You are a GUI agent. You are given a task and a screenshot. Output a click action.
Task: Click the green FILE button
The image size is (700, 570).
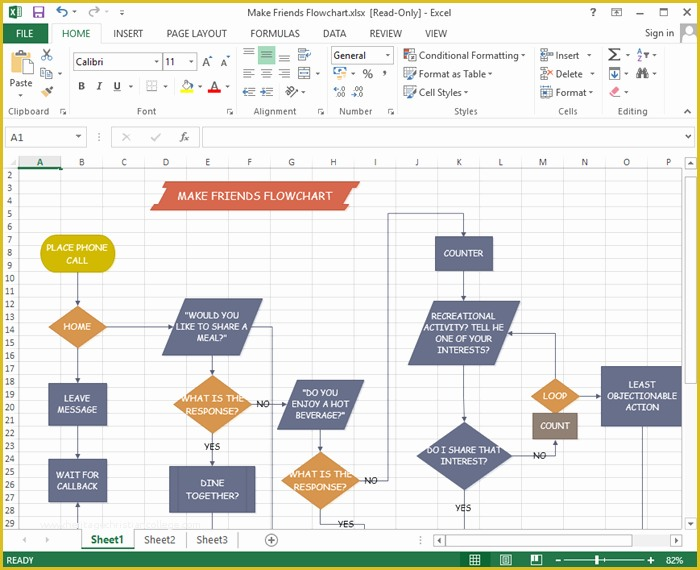(25, 33)
